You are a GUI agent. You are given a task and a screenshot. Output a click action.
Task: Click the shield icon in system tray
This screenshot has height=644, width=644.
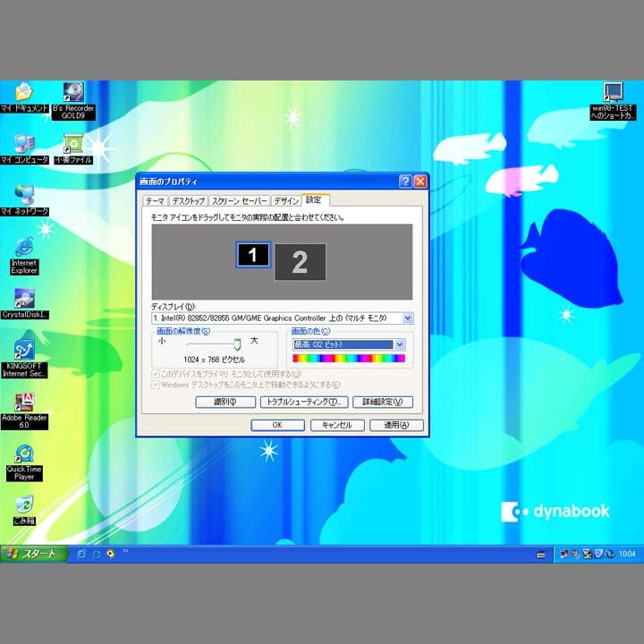tap(598, 554)
